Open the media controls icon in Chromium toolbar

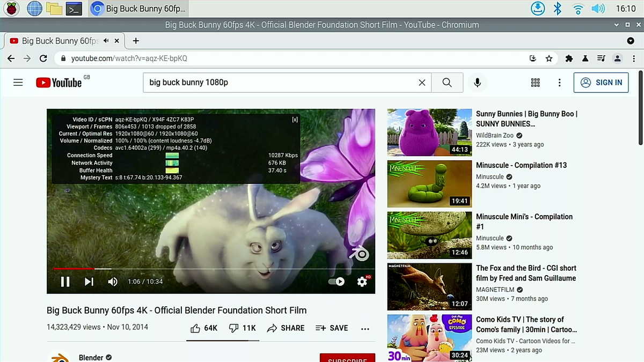tap(602, 58)
